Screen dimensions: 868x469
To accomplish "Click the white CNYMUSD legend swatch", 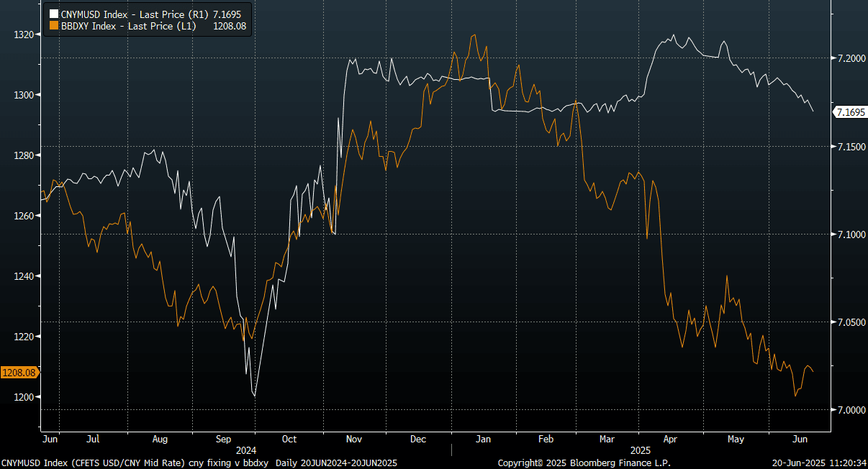I will tap(53, 14).
